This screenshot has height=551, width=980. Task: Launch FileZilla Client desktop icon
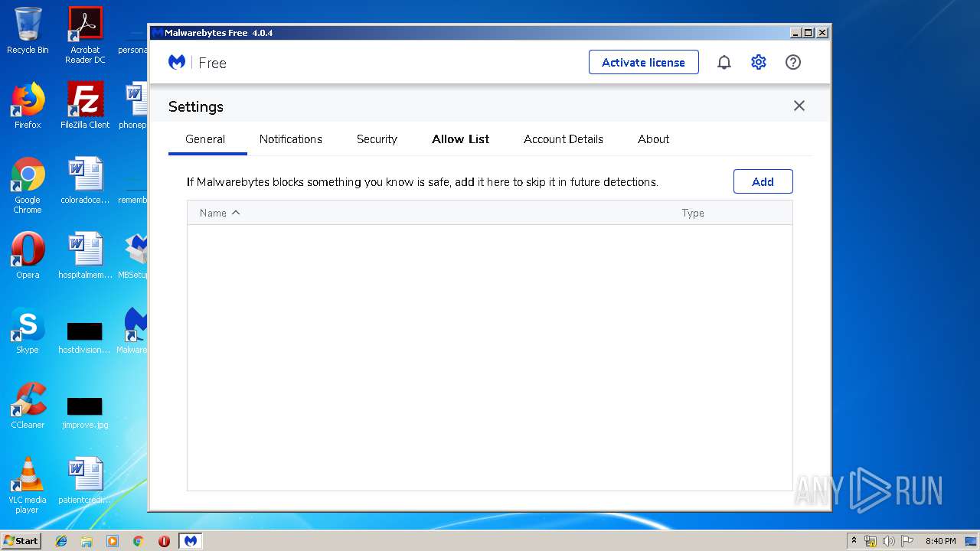coord(85,106)
